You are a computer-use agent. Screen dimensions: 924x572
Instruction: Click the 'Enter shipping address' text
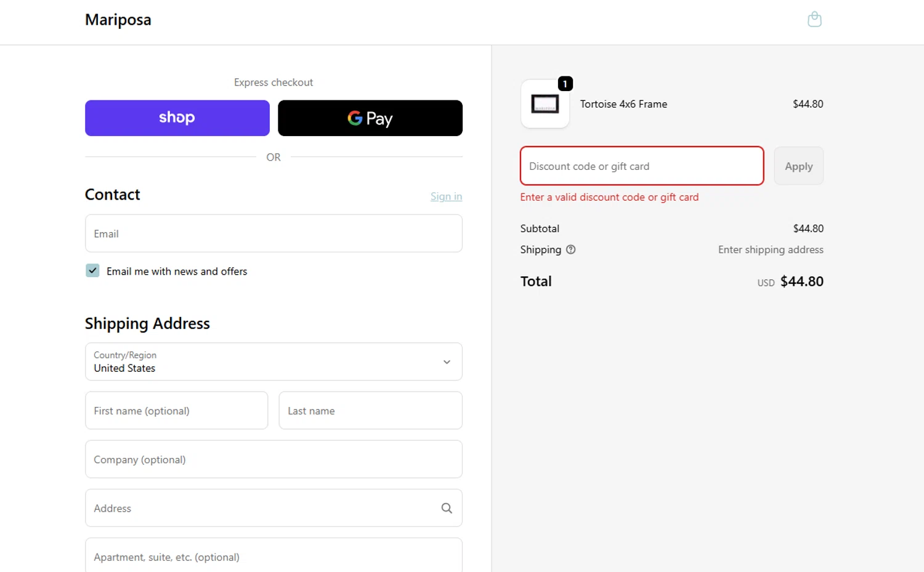[x=771, y=249]
